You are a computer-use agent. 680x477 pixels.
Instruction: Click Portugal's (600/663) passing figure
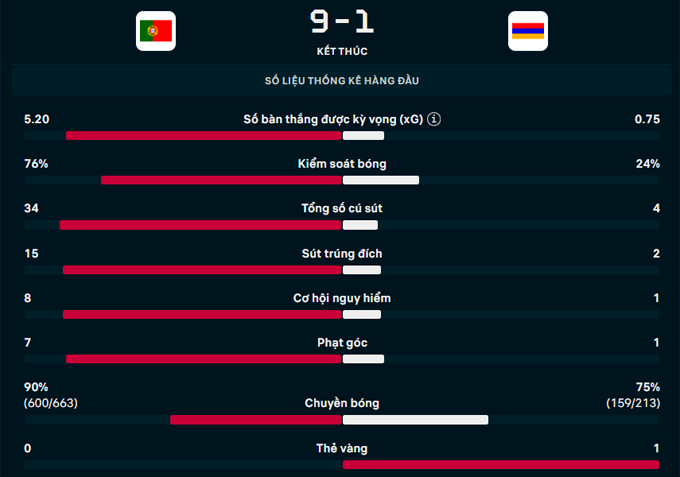pyautogui.click(x=51, y=403)
